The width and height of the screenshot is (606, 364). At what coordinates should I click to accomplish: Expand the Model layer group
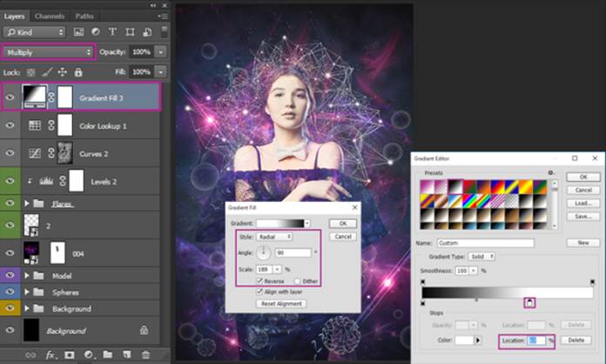click(25, 275)
